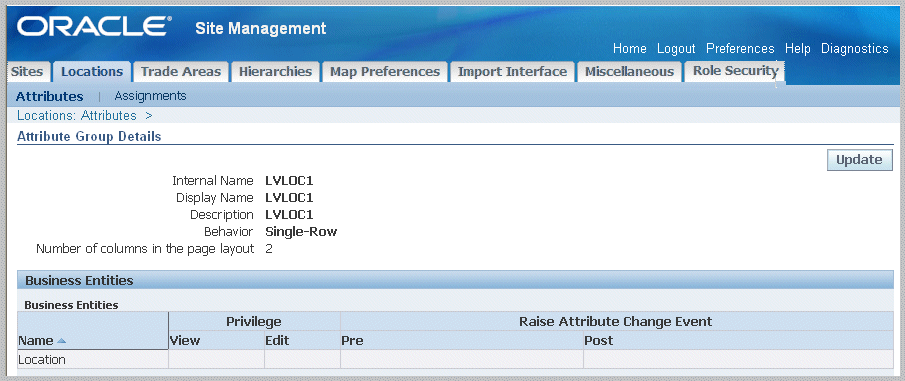The image size is (905, 381).
Task: Click the Update button
Action: click(859, 160)
